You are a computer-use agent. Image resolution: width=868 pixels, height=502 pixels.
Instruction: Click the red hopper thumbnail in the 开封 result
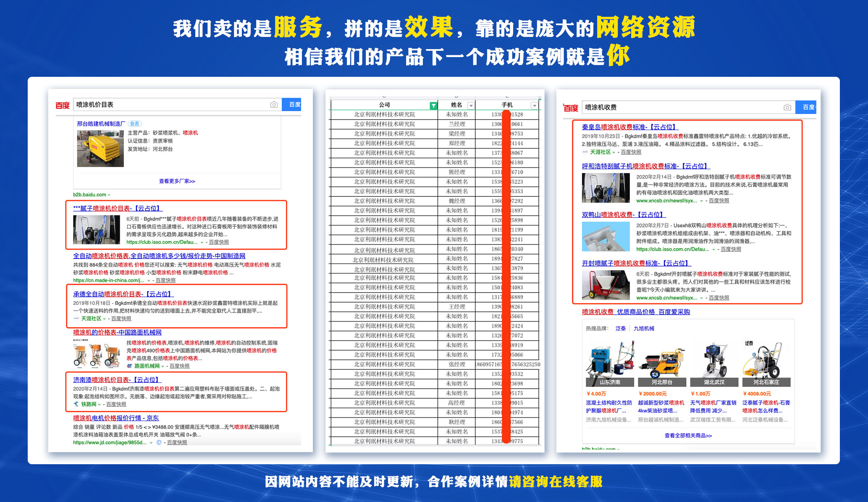(x=606, y=285)
